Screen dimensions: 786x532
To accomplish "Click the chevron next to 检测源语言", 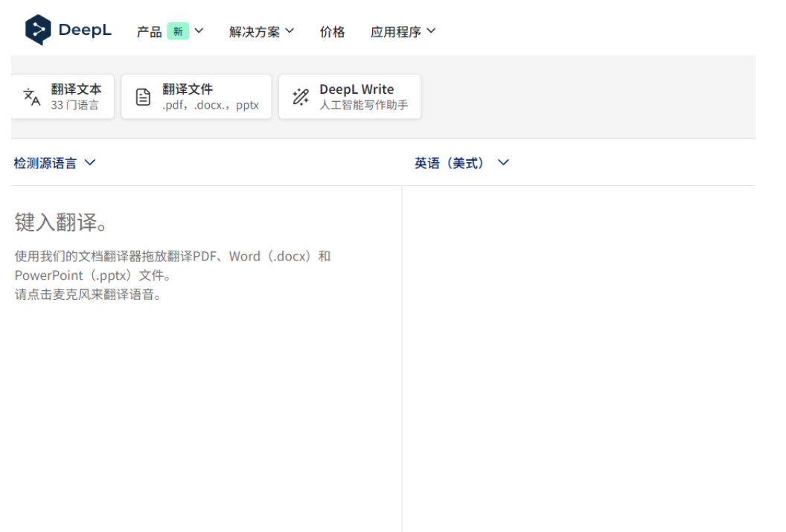I will click(90, 162).
